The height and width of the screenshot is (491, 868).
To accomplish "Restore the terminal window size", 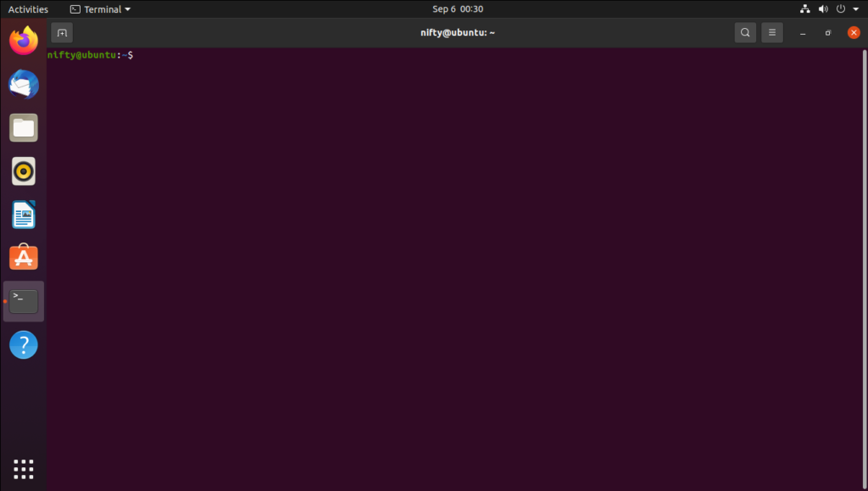I will pyautogui.click(x=828, y=33).
